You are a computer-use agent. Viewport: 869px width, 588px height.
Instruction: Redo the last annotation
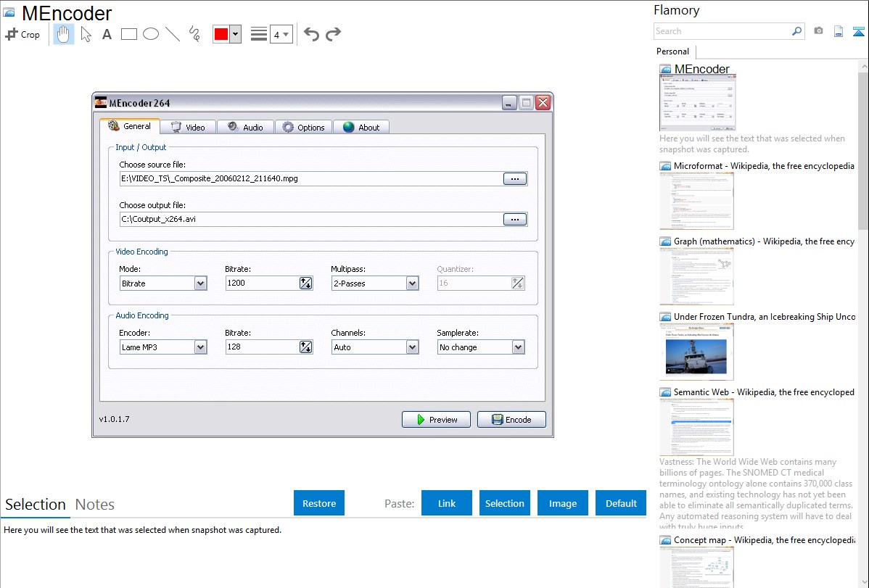point(333,34)
